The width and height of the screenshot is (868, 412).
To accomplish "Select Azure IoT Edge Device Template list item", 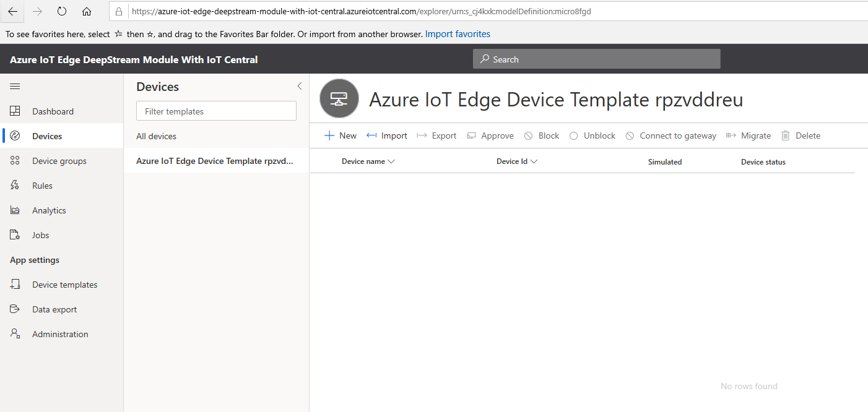I will pos(216,161).
